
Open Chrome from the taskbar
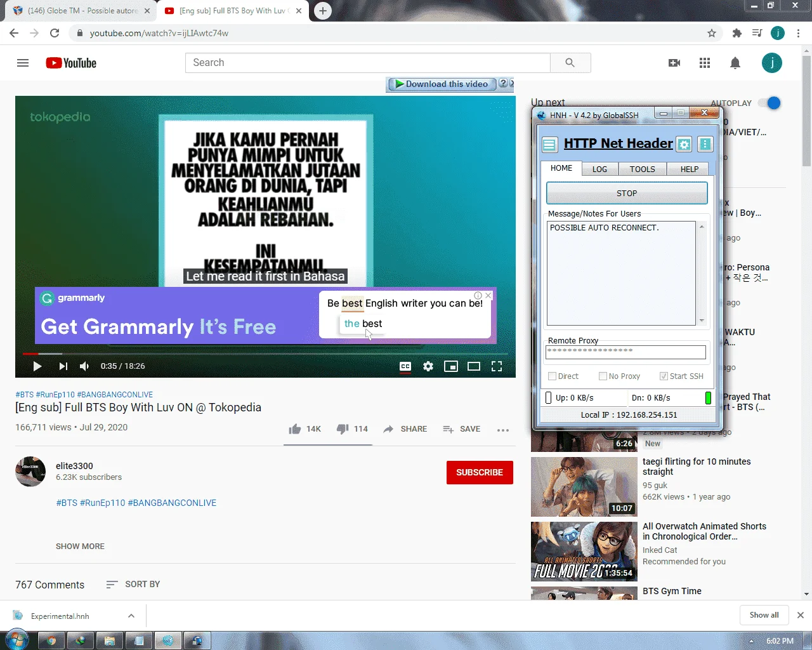click(x=51, y=640)
